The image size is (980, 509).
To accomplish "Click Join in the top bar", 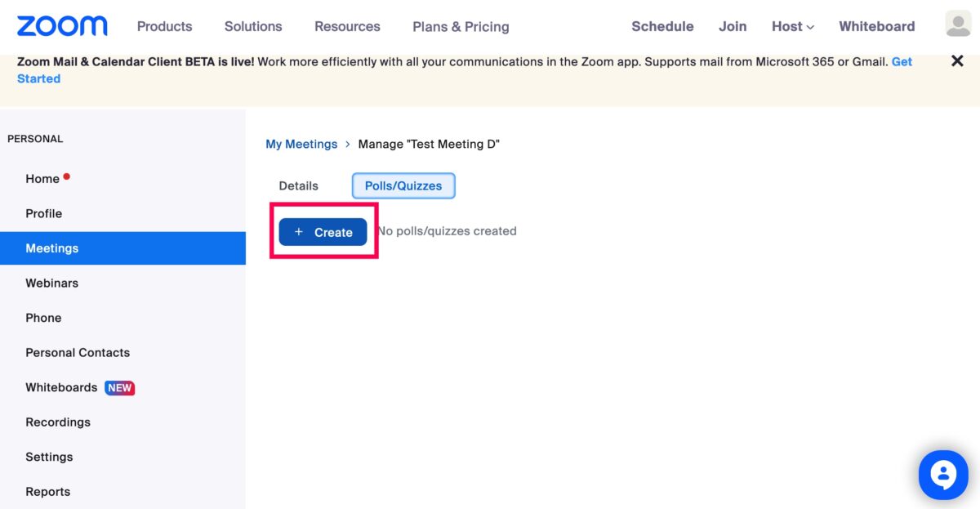I will (733, 26).
